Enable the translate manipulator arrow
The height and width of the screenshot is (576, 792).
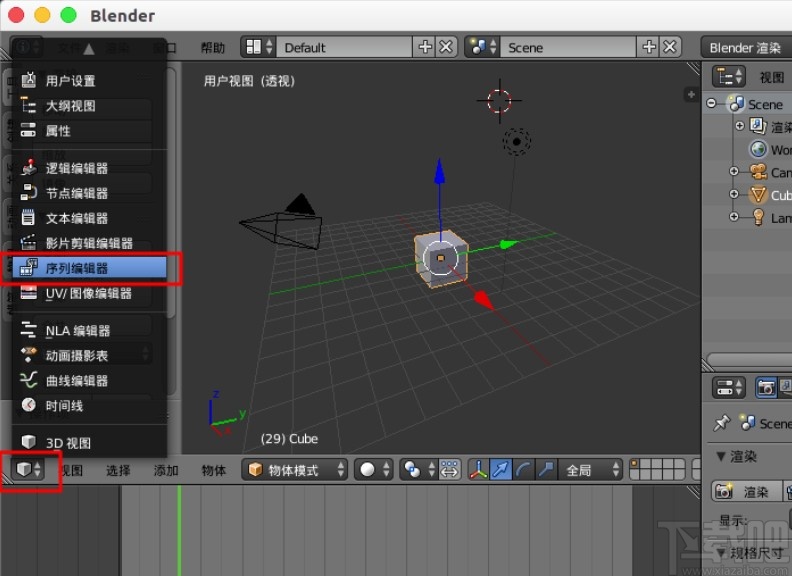click(x=501, y=470)
